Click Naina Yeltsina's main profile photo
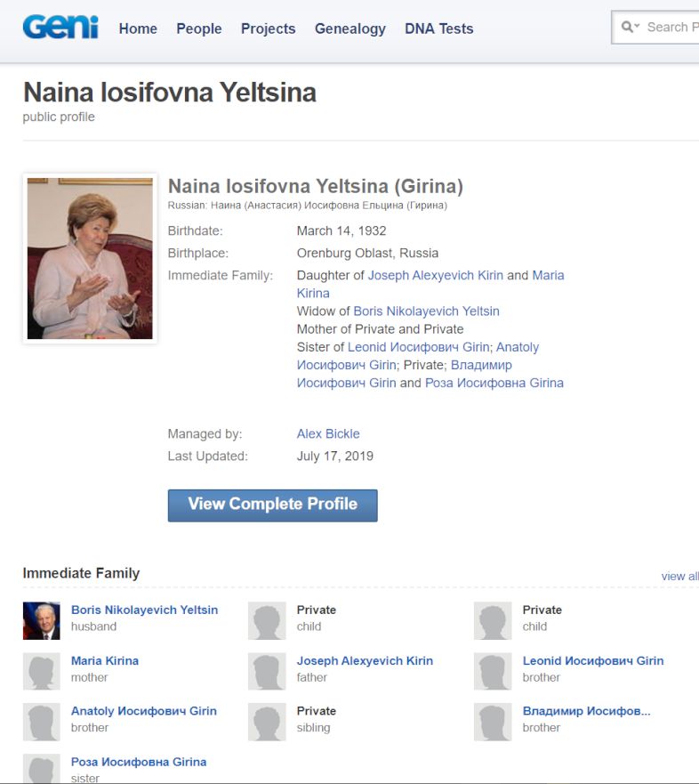Screen dimensions: 699x784 90,259
